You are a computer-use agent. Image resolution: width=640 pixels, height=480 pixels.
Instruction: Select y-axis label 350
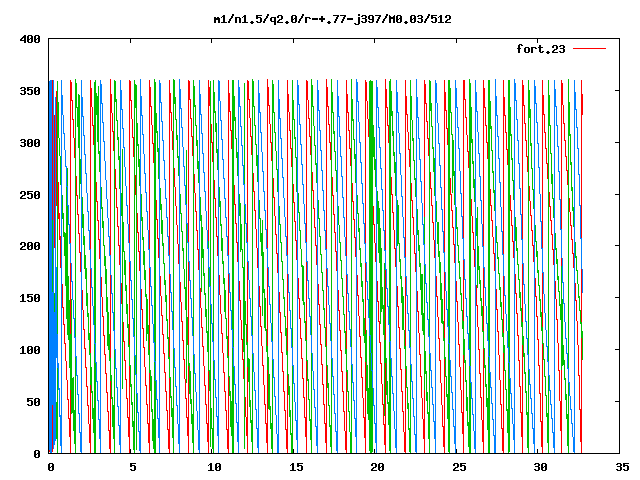coord(30,91)
